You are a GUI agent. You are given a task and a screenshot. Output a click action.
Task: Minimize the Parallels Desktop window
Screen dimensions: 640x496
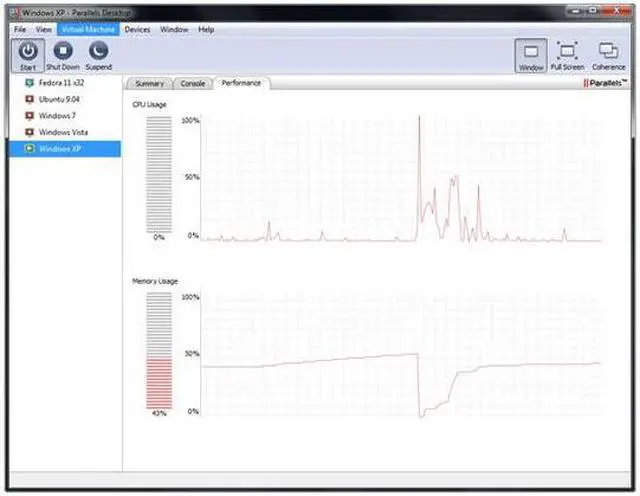click(x=576, y=11)
